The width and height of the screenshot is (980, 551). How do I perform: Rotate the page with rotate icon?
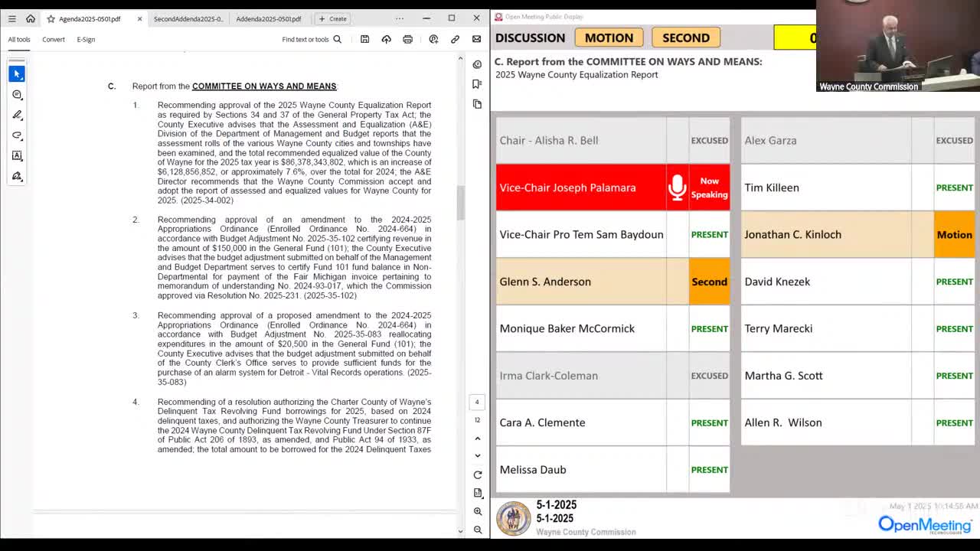pos(478,474)
